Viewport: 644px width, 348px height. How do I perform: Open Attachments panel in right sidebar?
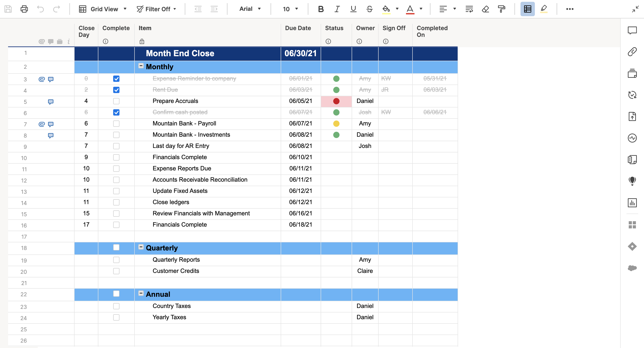pos(632,52)
